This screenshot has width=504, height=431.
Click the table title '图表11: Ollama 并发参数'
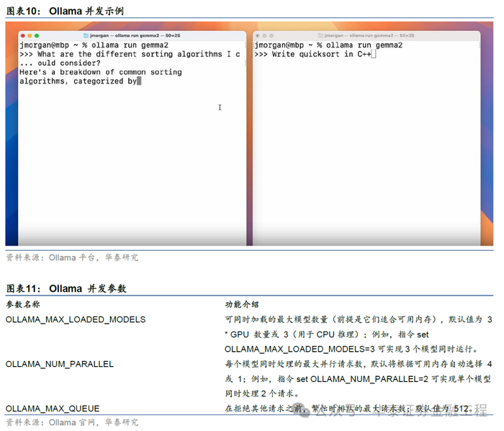[x=66, y=288]
